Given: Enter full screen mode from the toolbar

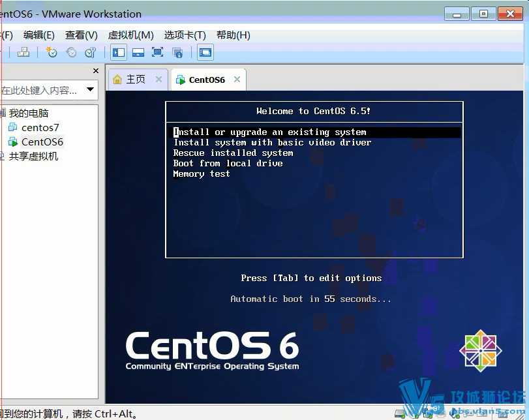Looking at the screenshot, I should pyautogui.click(x=158, y=52).
